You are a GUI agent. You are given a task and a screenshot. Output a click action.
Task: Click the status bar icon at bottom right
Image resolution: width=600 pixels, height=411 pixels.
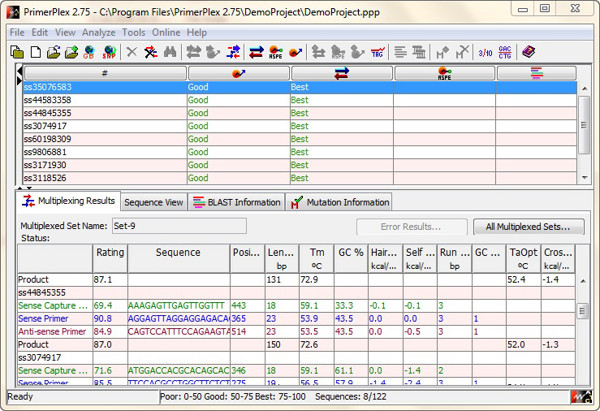tap(582, 397)
